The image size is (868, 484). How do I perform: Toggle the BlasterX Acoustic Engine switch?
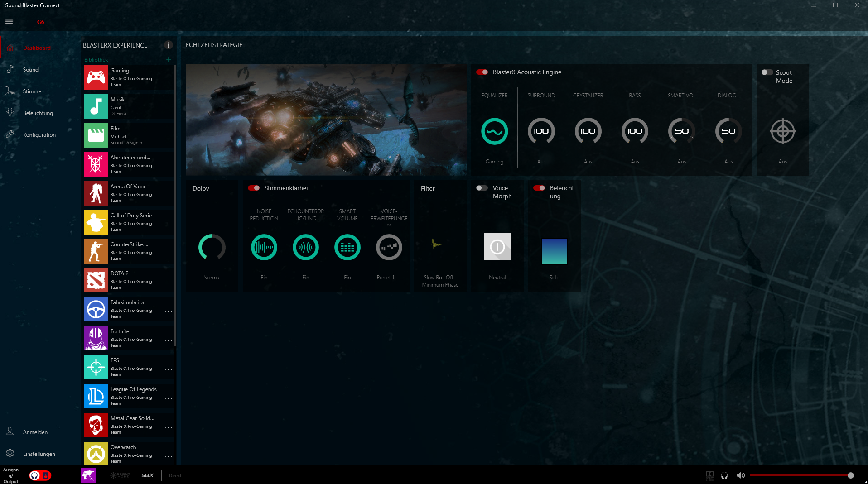coord(482,72)
